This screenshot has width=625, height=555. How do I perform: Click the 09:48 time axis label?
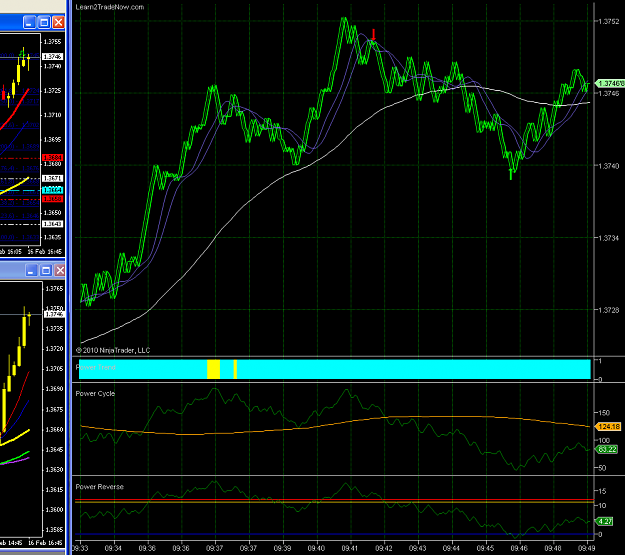point(553,548)
